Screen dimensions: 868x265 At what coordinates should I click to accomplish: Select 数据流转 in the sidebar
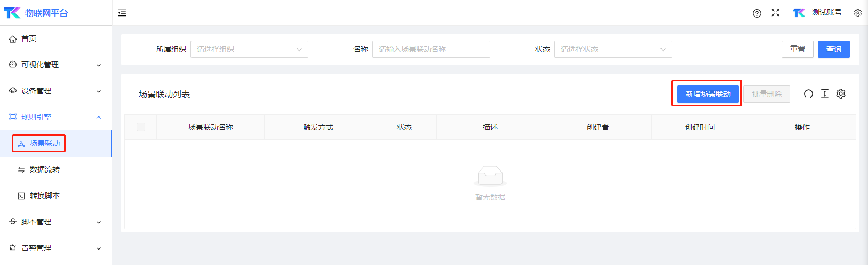point(56,169)
